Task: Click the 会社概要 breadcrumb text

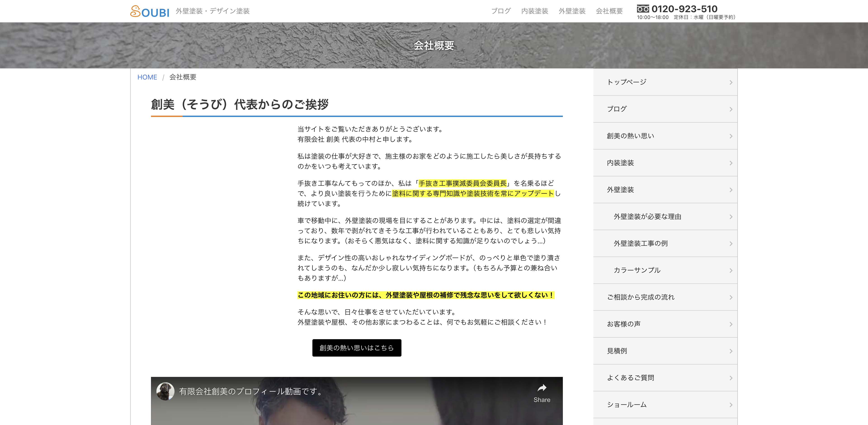Action: pyautogui.click(x=183, y=77)
